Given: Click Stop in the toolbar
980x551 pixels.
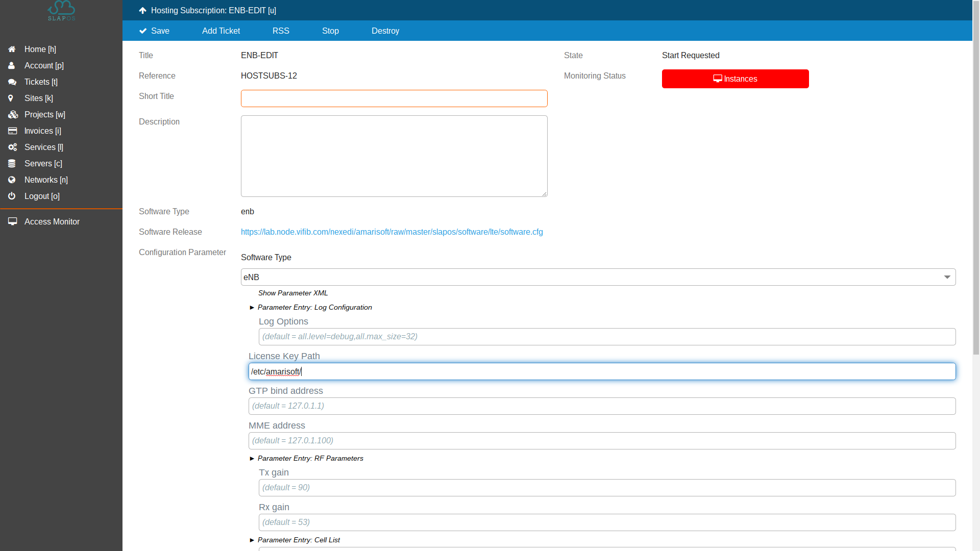Looking at the screenshot, I should [x=330, y=31].
